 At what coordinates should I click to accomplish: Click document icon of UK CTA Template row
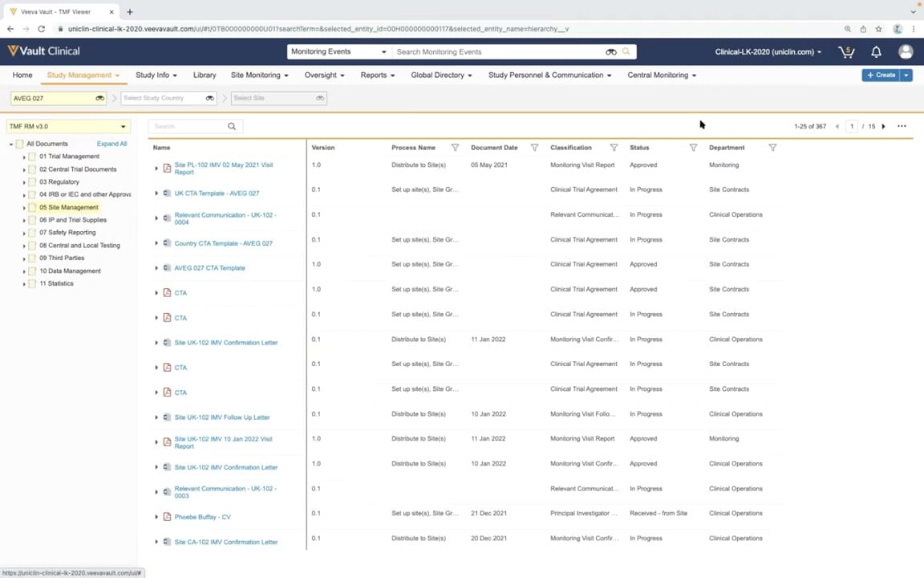tap(167, 193)
